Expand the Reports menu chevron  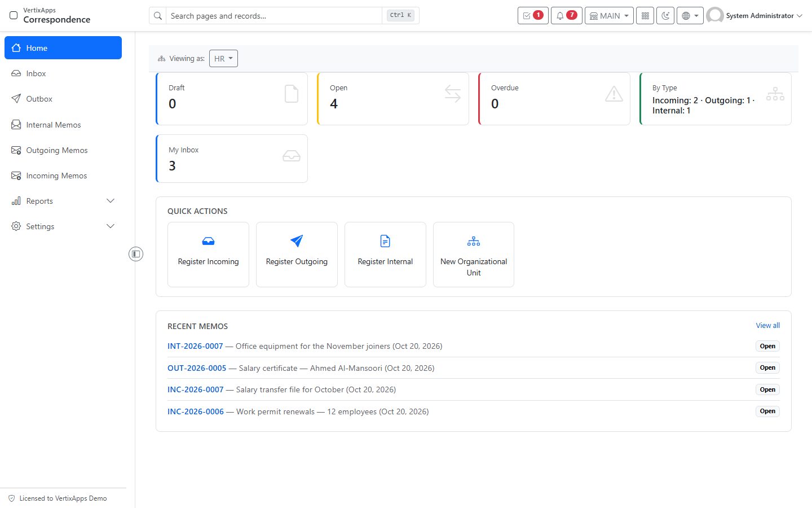click(x=111, y=201)
